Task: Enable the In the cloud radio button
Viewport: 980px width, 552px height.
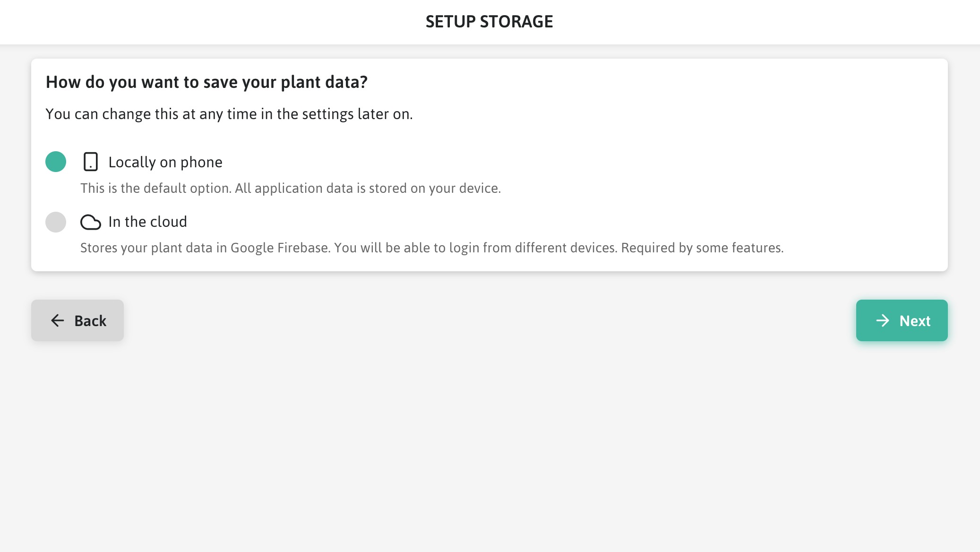Action: coord(56,222)
